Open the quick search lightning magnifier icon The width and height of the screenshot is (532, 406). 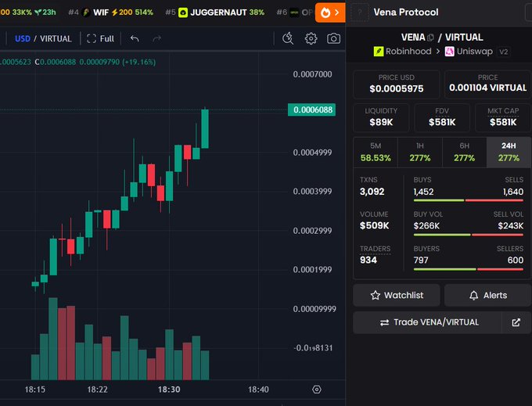288,38
